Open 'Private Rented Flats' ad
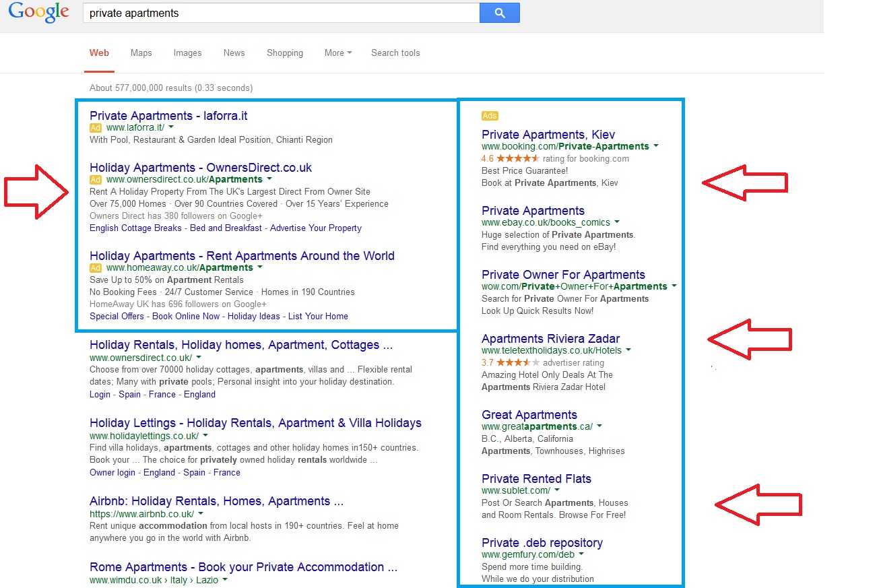 click(536, 478)
